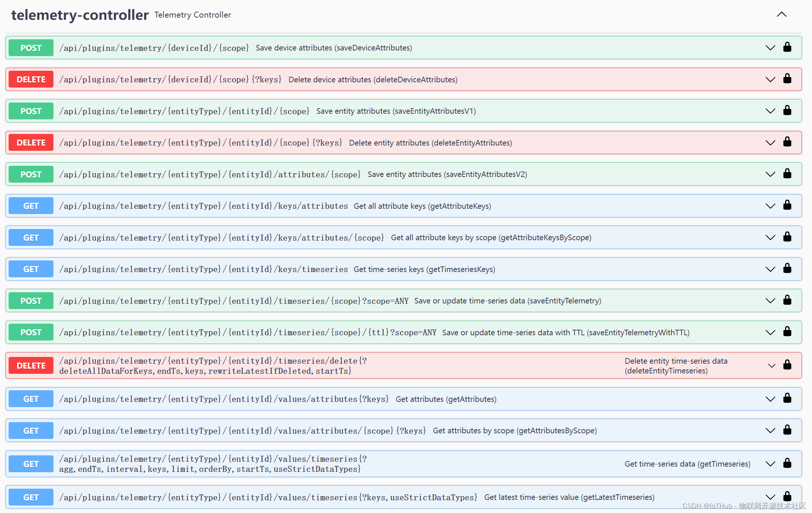Open the timeseries/delete endpoint path
This screenshot has height=513, width=812.
[x=213, y=366]
